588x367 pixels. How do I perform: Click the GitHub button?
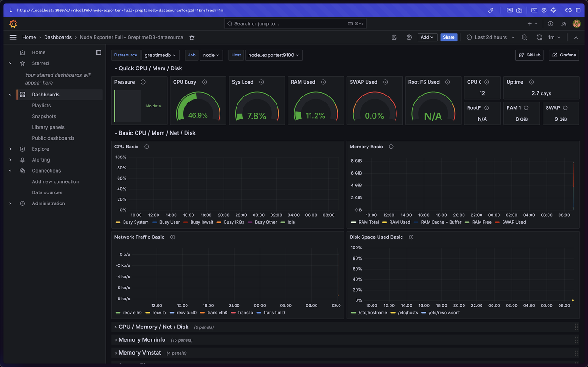(x=529, y=55)
